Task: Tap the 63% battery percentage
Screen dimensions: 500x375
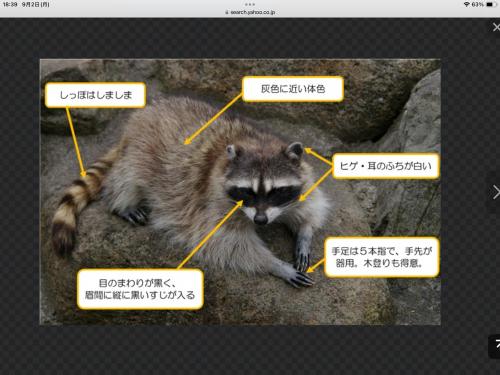Action: (478, 4)
